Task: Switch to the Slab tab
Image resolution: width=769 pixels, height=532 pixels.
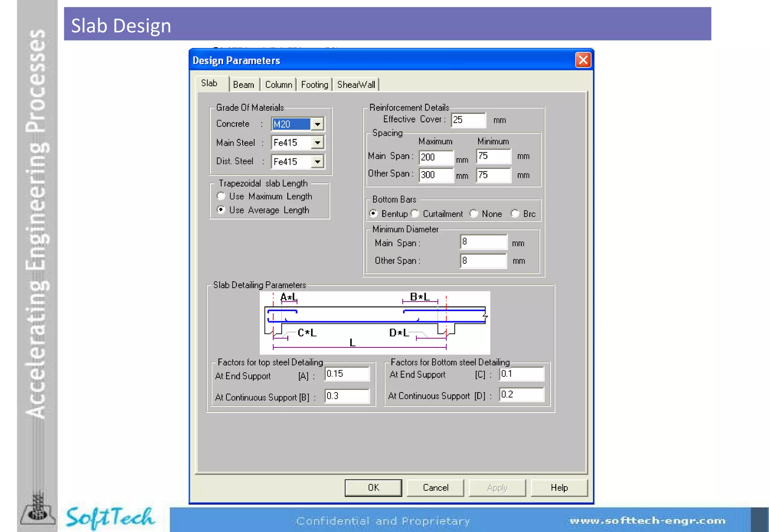Action: pyautogui.click(x=210, y=83)
